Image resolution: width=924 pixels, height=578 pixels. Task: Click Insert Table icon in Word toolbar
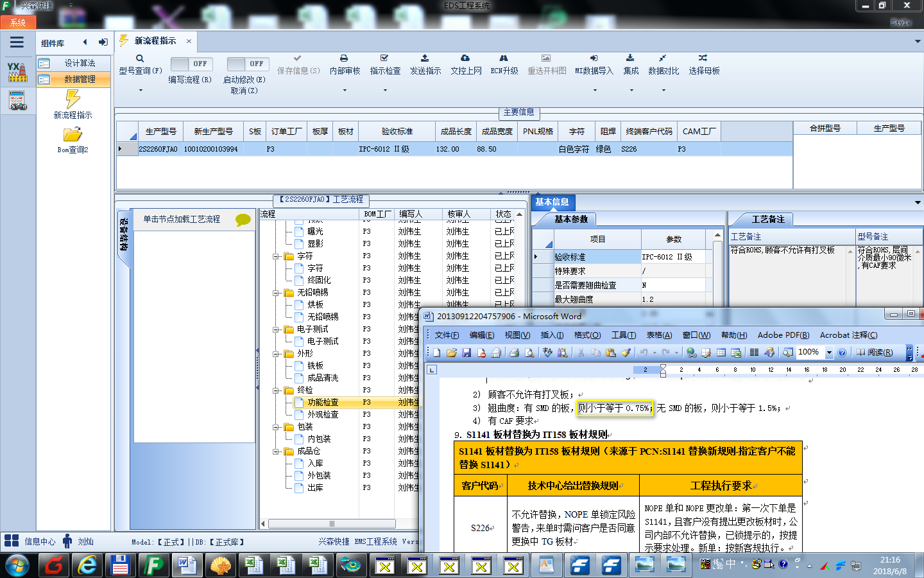point(721,353)
